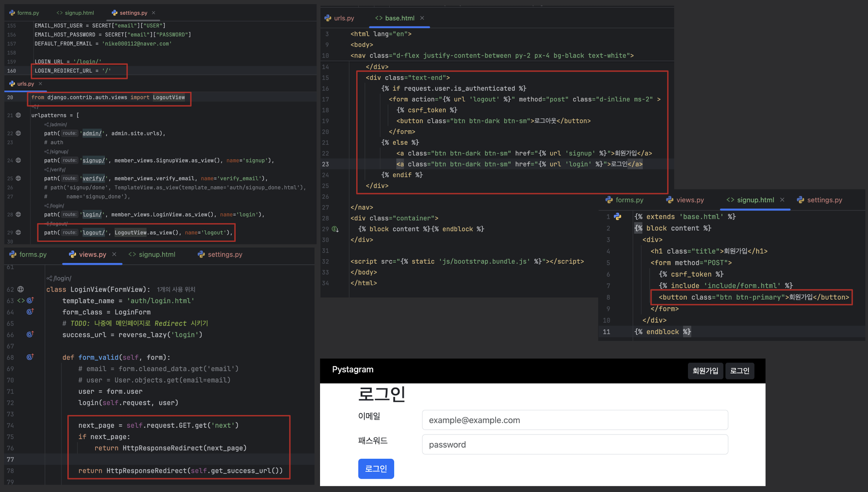The height and width of the screenshot is (492, 868).
Task: Close the active settings.py tab
Action: tap(153, 13)
